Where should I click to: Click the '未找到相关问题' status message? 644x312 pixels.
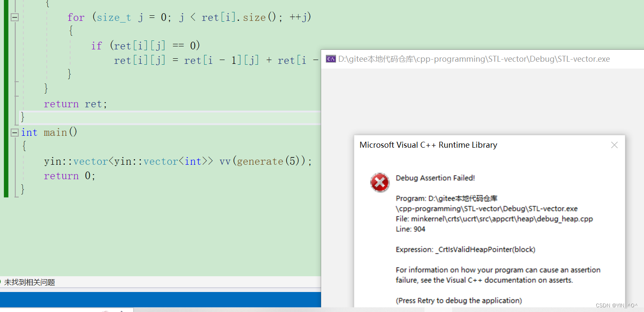click(30, 282)
